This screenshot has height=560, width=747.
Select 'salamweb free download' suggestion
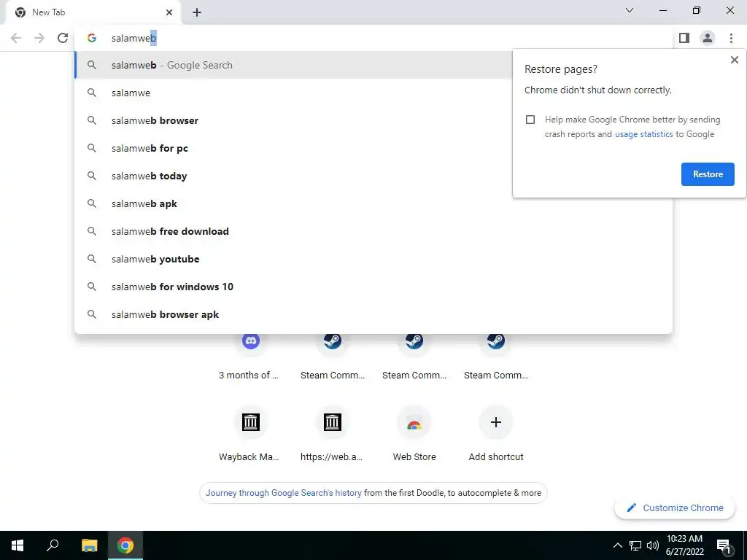373,231
